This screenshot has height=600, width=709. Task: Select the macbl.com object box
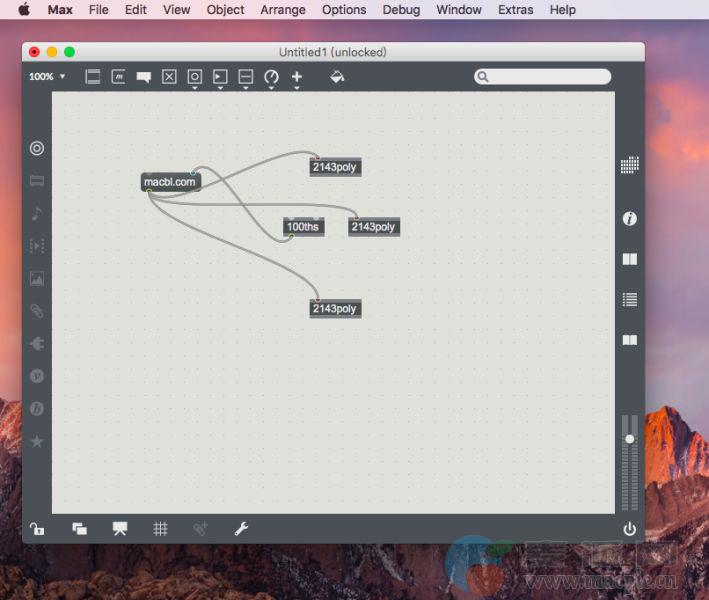coord(170,182)
